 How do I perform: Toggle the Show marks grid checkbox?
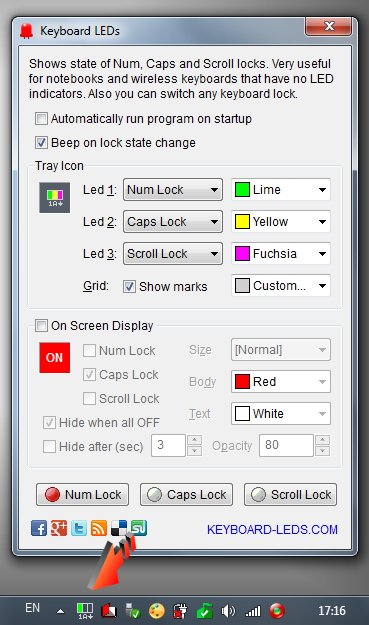129,286
